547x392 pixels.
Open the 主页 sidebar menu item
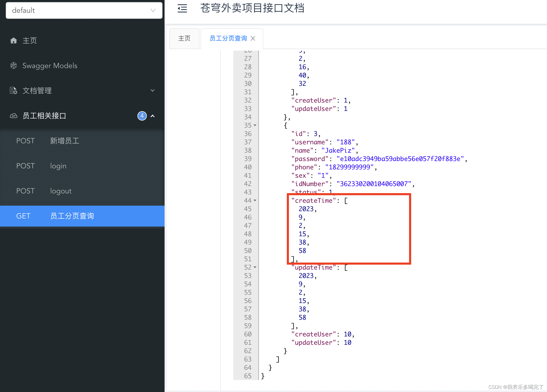click(x=82, y=40)
